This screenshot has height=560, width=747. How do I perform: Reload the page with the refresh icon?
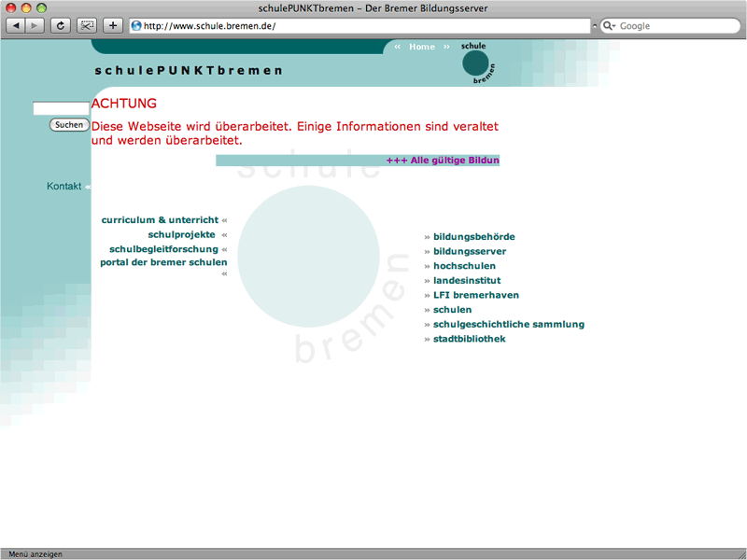(x=62, y=25)
